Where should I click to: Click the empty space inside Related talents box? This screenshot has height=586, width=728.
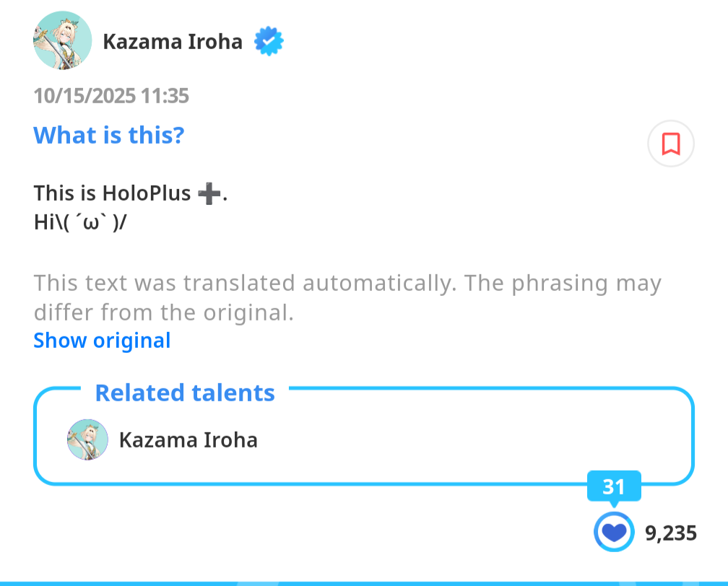tap(469, 439)
